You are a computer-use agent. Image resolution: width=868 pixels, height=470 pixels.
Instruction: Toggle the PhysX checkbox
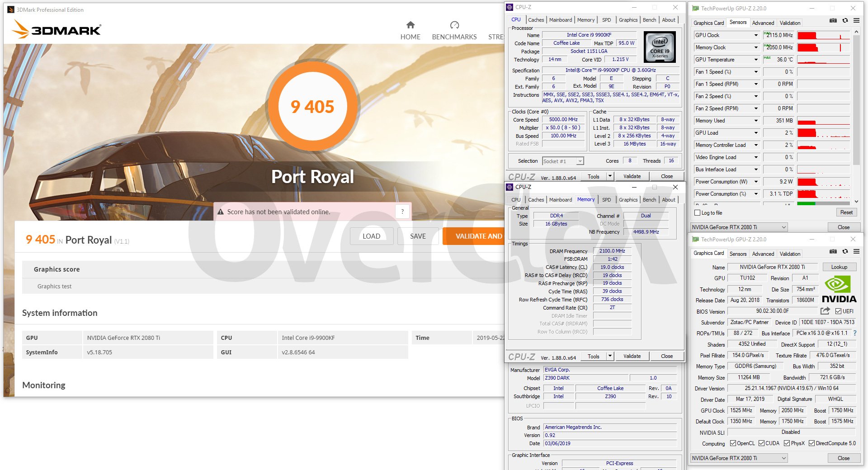tap(787, 443)
